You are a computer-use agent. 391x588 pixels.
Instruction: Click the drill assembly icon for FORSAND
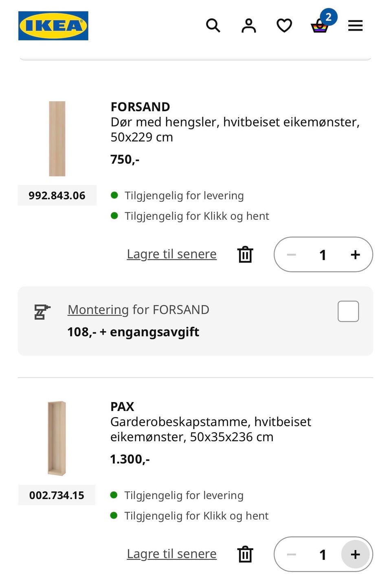tap(42, 312)
